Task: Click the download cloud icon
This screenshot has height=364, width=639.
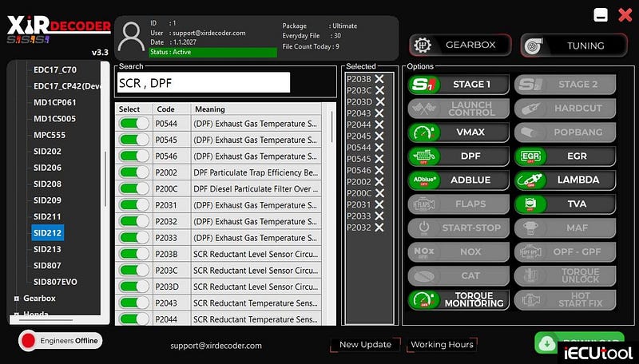Action: click(x=547, y=344)
